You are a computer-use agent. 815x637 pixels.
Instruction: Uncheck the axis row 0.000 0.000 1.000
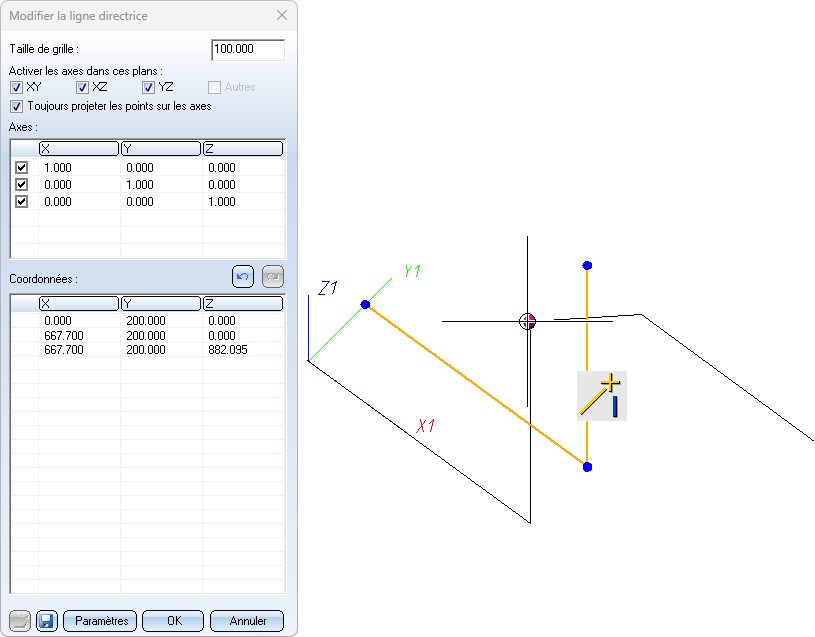[x=21, y=202]
